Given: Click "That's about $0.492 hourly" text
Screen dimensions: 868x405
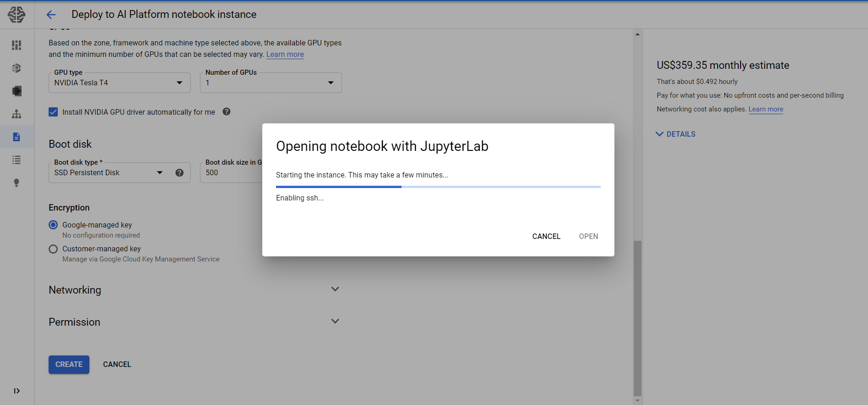Looking at the screenshot, I should [x=697, y=82].
